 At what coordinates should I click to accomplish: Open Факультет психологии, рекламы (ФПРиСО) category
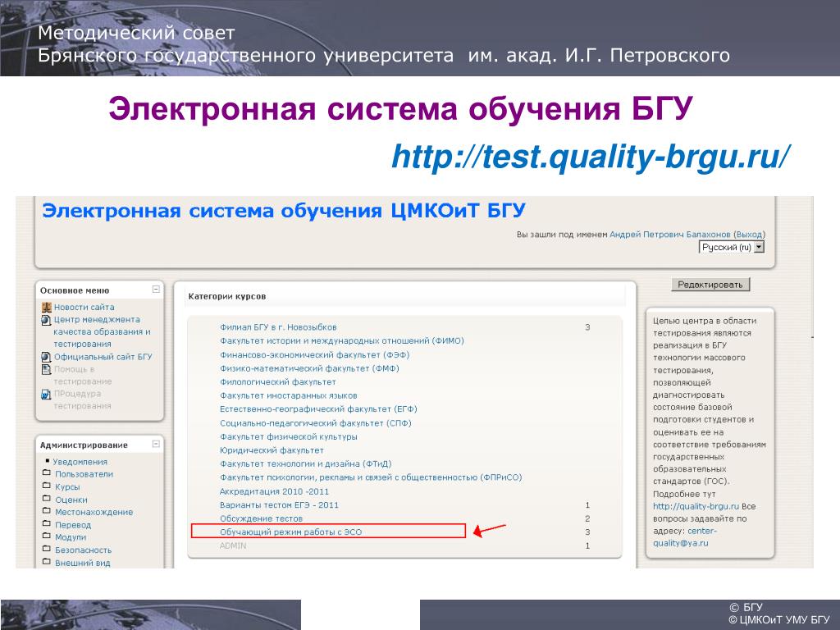pyautogui.click(x=371, y=477)
